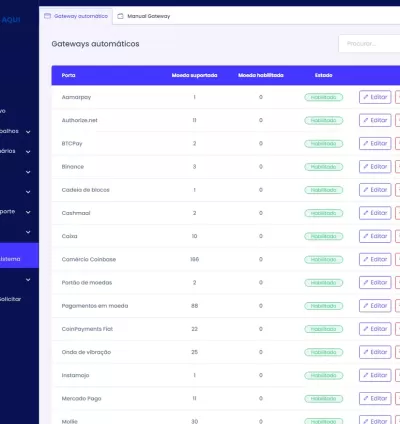Edit the Pagamentos em moeda gateway

[x=375, y=306]
